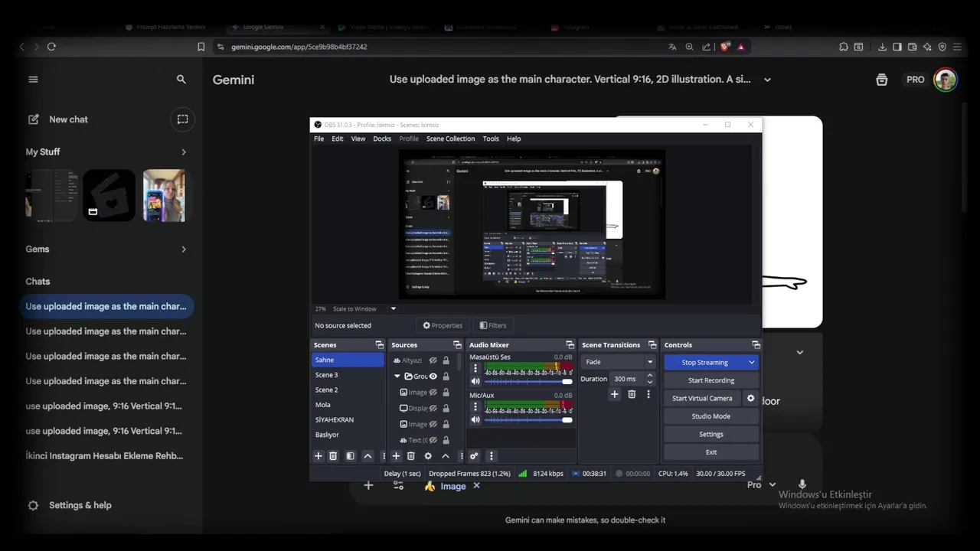Image resolution: width=980 pixels, height=551 pixels.
Task: Move scene up in Scenes dock
Action: coord(367,456)
